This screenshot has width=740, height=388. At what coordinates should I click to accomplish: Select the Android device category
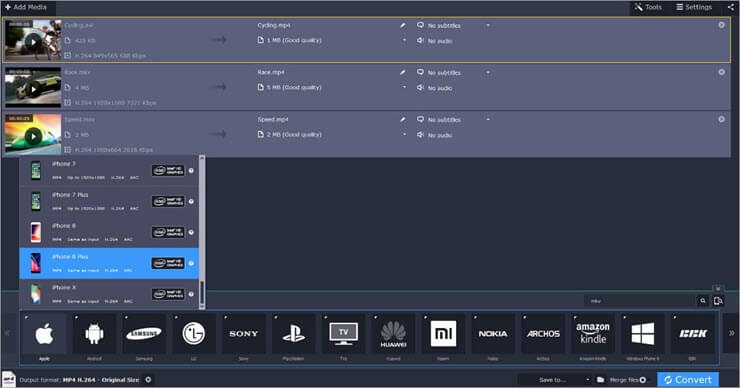tap(94, 334)
